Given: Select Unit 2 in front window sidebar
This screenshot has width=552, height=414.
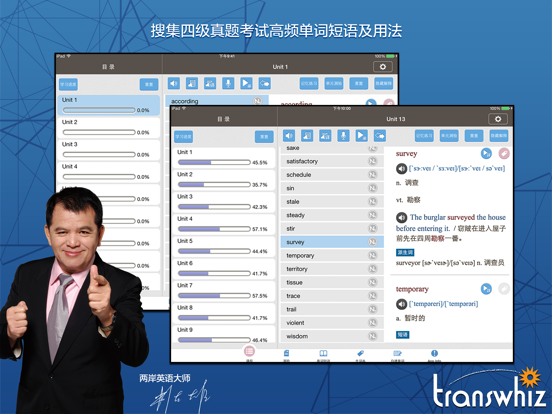Looking at the screenshot, I should pos(224,180).
